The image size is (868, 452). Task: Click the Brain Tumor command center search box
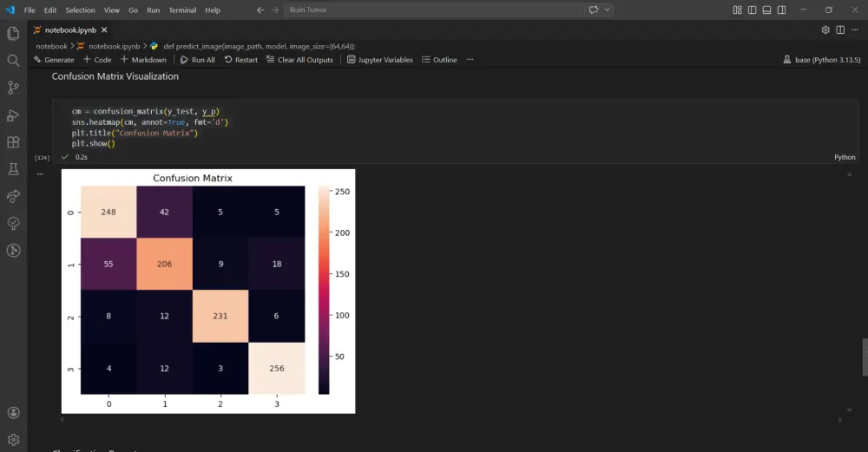tap(433, 10)
